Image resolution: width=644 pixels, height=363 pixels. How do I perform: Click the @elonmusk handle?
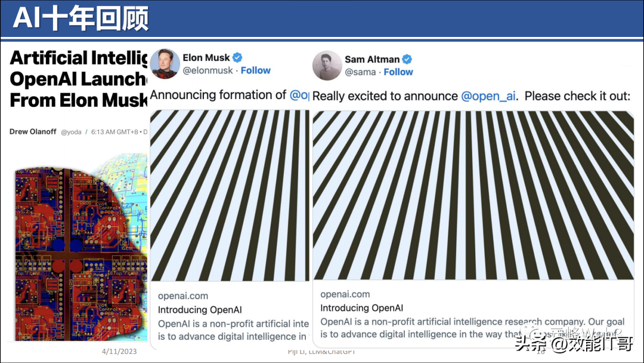tap(208, 70)
